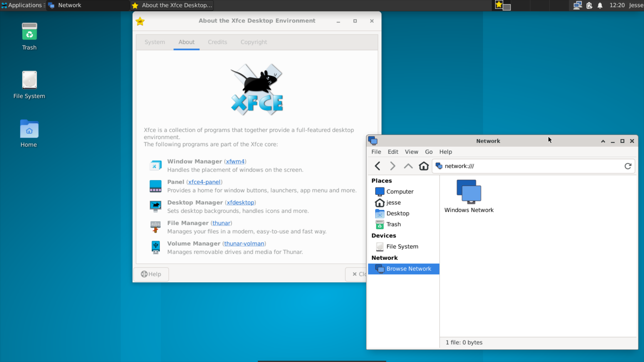644x362 pixels.
Task: Open the Home desktop icon
Action: (x=29, y=133)
